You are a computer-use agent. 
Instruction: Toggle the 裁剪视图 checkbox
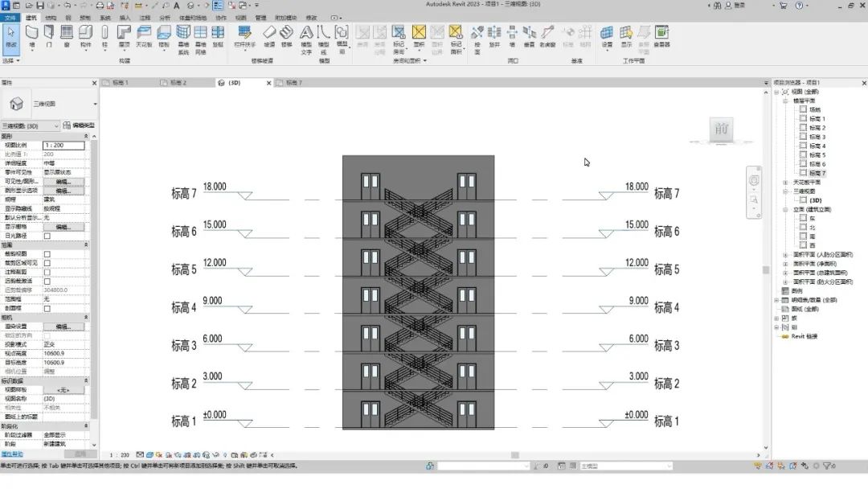(47, 254)
